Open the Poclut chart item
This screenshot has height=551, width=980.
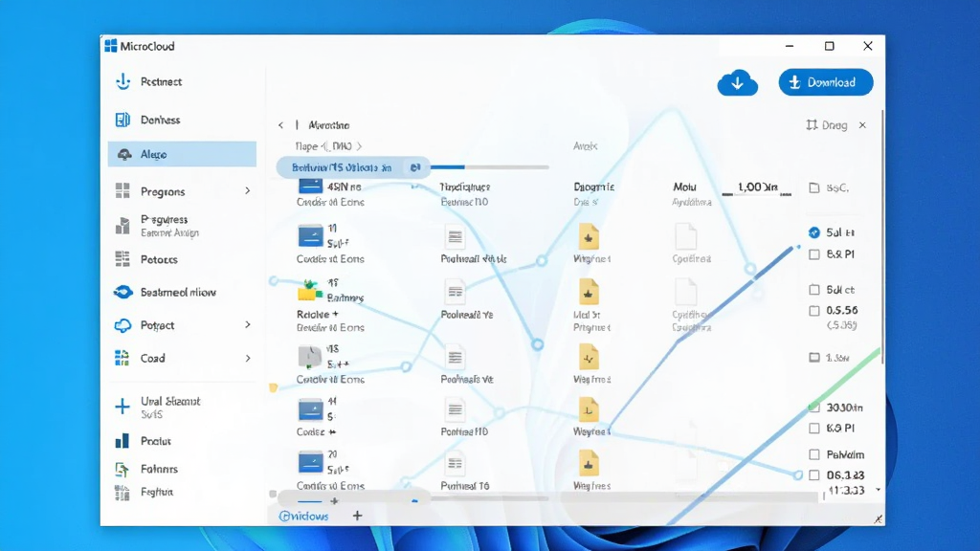156,441
